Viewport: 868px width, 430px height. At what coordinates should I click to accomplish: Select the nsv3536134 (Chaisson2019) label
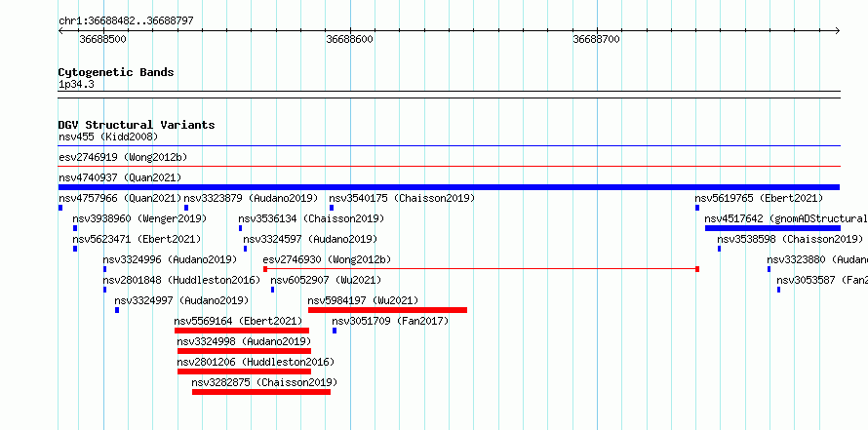click(x=311, y=218)
